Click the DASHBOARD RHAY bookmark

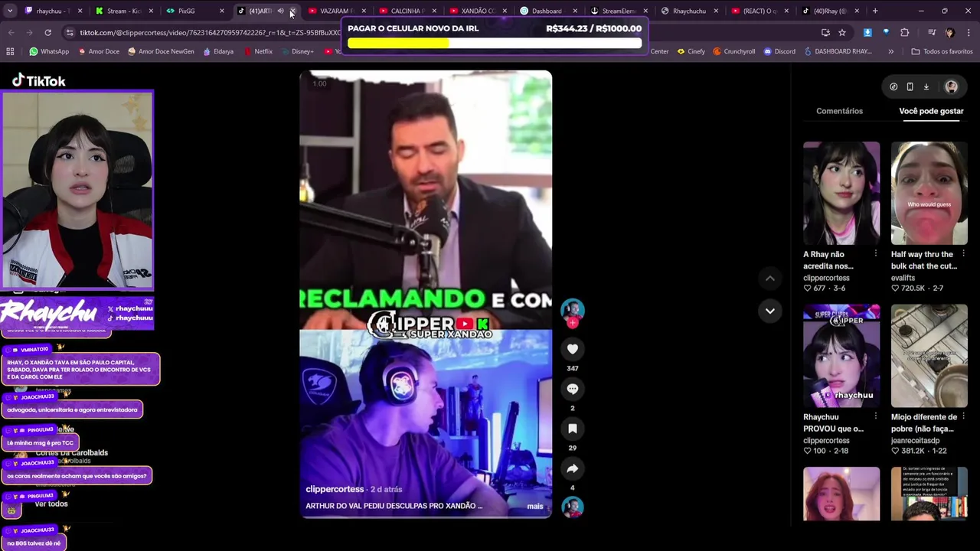point(838,51)
